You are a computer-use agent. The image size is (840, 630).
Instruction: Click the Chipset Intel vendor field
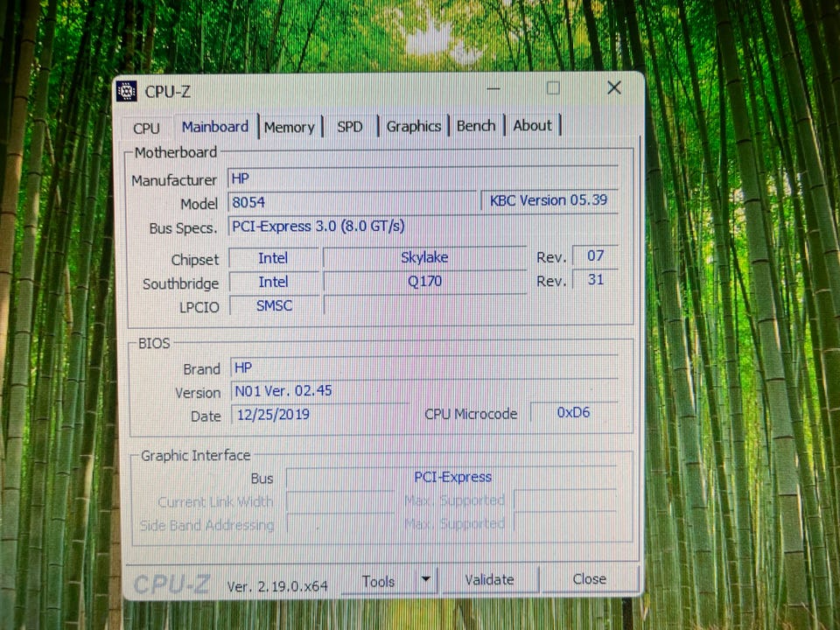[273, 257]
